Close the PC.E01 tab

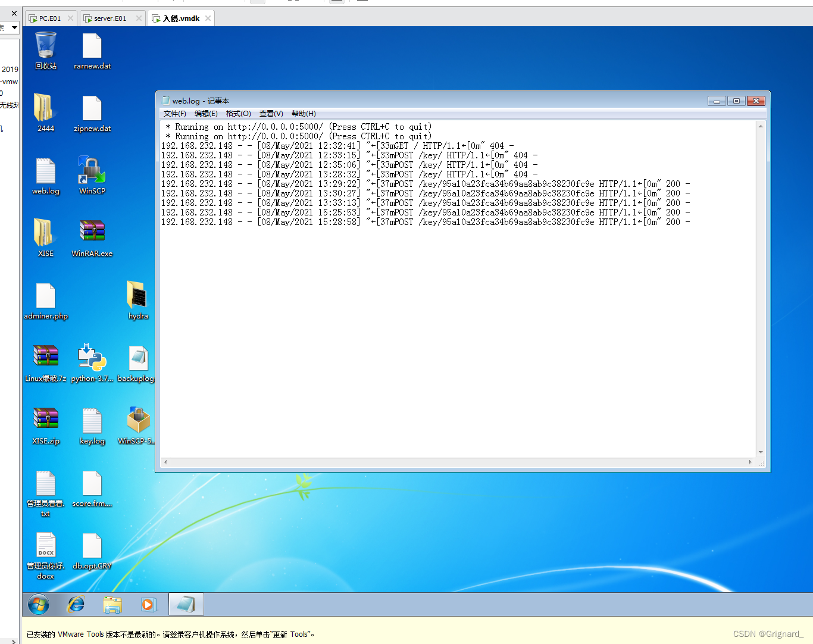tap(70, 18)
